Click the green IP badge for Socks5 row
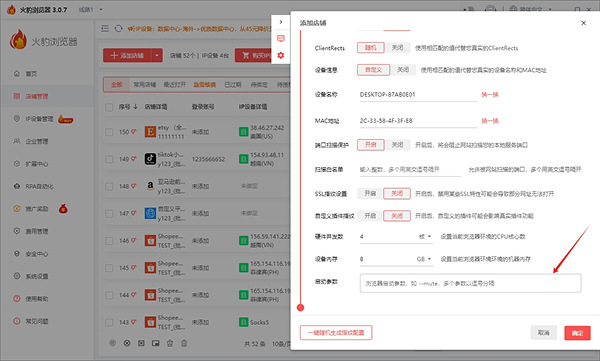 click(x=243, y=322)
